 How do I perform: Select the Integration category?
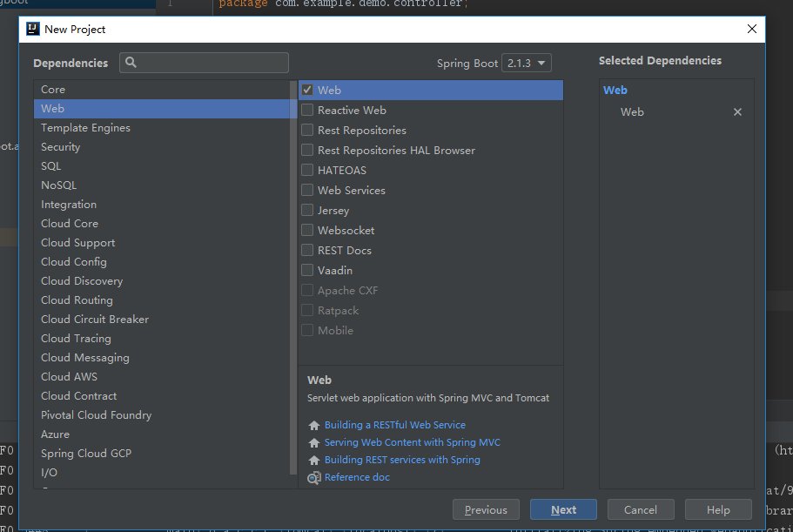pyautogui.click(x=162, y=205)
